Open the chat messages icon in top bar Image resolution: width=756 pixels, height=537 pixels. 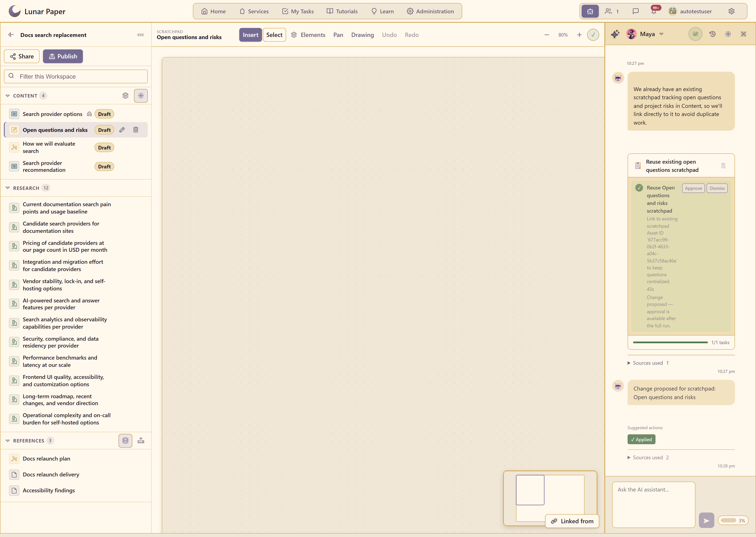pos(635,11)
